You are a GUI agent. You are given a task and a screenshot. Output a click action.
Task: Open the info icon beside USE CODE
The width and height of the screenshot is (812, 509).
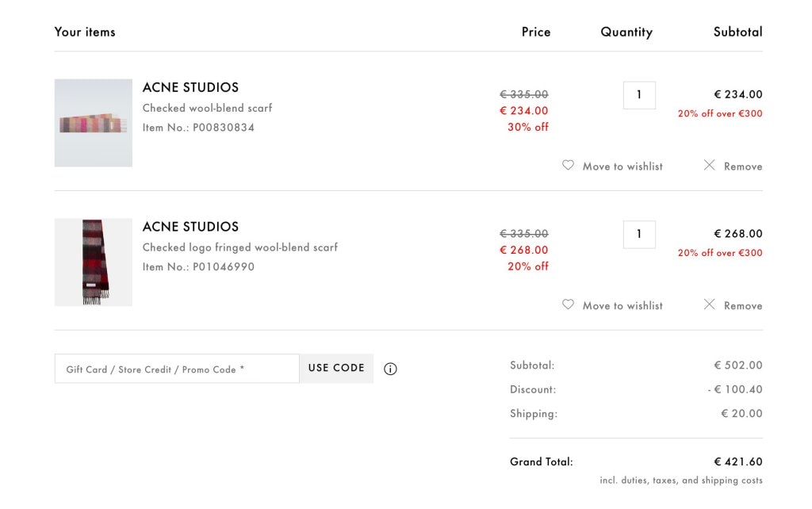(x=390, y=369)
